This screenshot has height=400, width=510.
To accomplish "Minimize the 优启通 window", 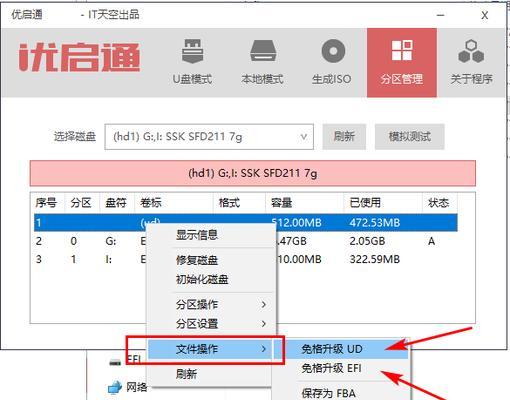I will coord(441,15).
